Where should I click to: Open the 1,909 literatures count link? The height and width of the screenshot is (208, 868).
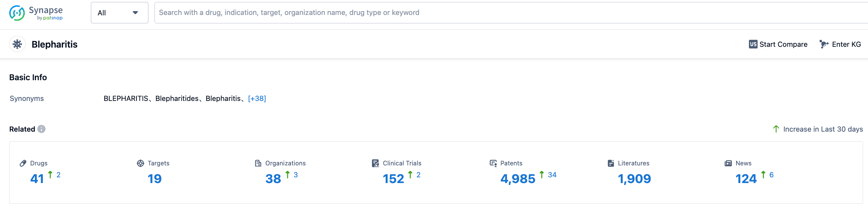click(x=634, y=179)
